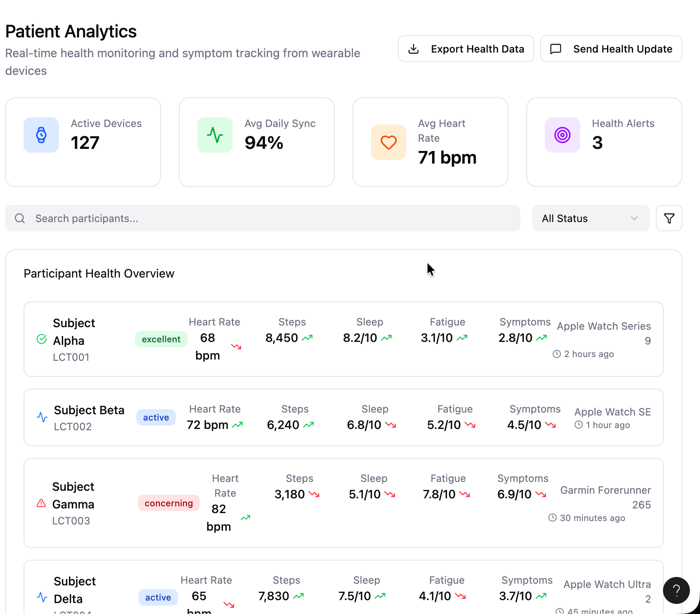Screen dimensions: 700x614
Task: Click the magnifier icon in search bar
Action: point(20,218)
